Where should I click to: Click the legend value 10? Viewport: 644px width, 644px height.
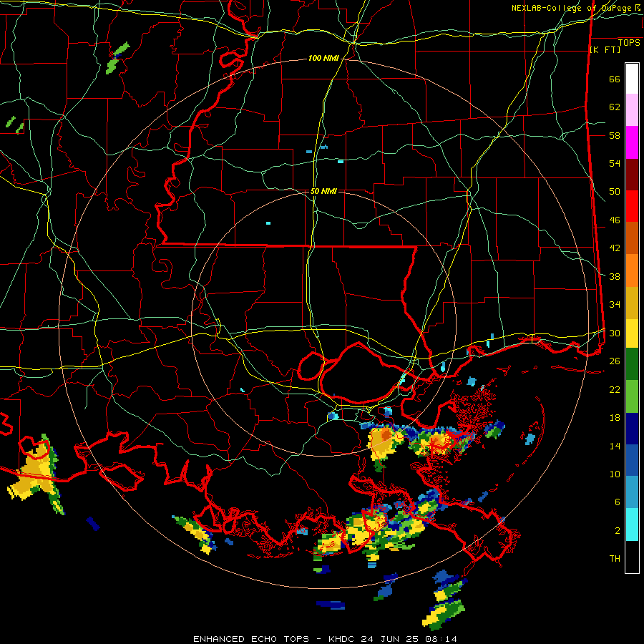click(x=615, y=474)
